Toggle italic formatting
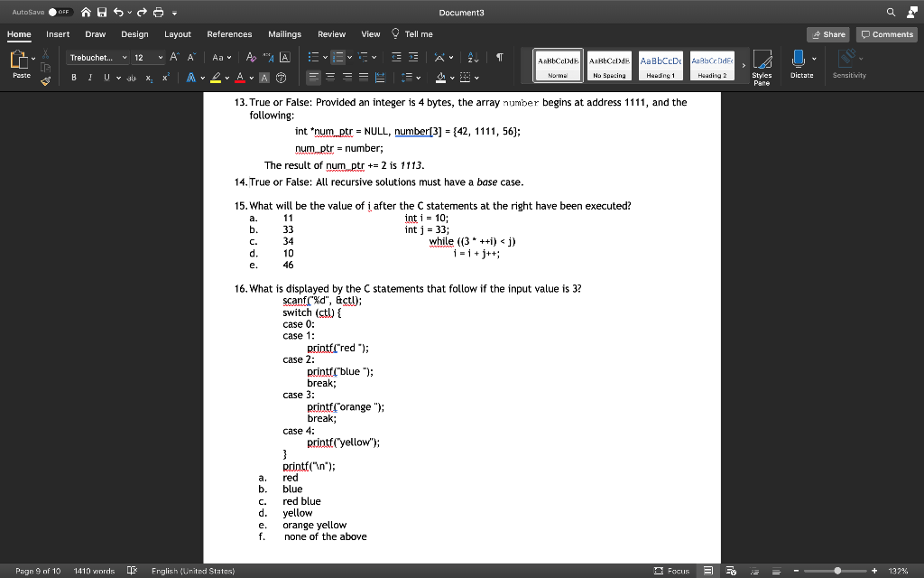The height and width of the screenshot is (578, 924). [x=90, y=77]
